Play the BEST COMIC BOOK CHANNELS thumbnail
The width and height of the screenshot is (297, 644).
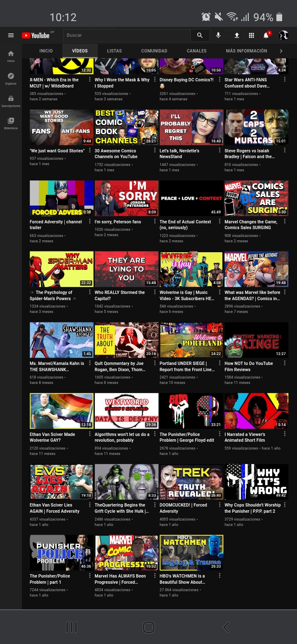127,127
